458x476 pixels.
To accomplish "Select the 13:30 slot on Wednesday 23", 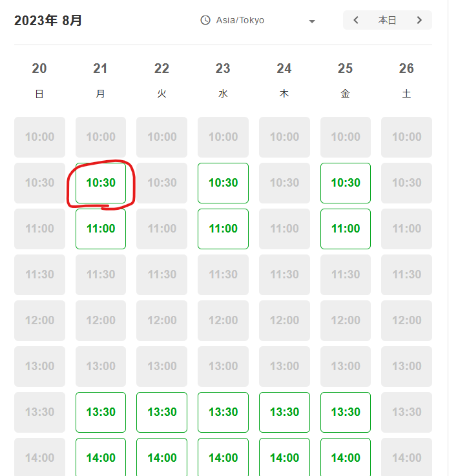I will (x=224, y=412).
